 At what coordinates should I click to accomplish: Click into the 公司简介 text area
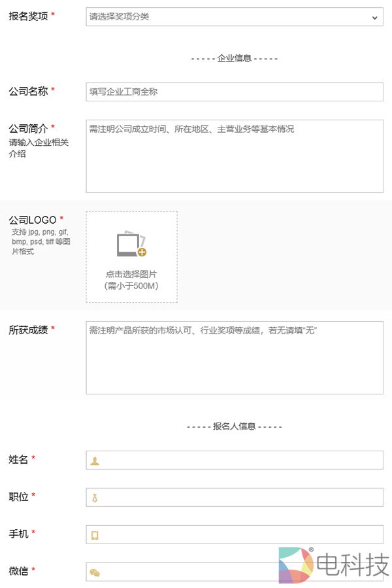234,157
